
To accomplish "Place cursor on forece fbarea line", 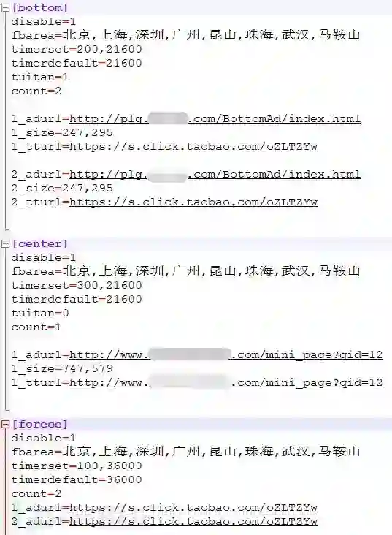I will [185, 452].
